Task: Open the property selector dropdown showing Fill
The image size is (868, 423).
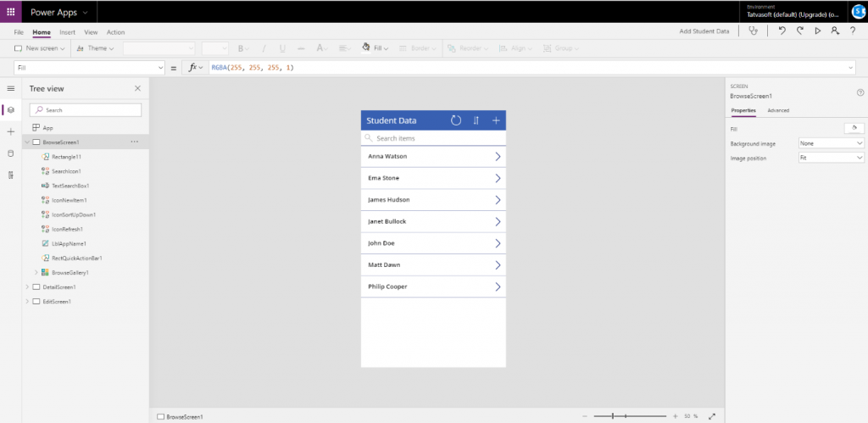Action: point(90,68)
